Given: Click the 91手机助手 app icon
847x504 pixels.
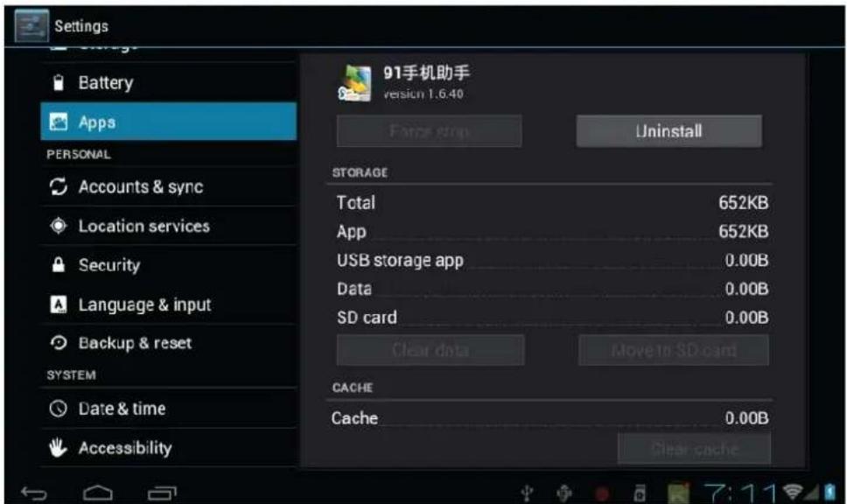Looking at the screenshot, I should [355, 82].
